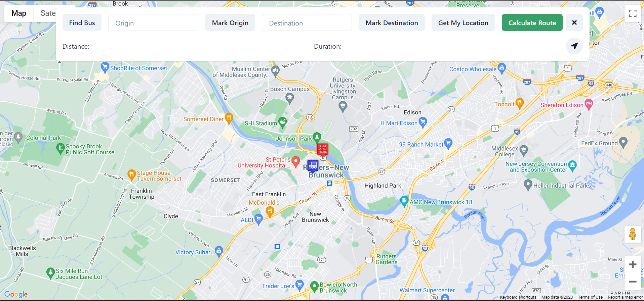The height and width of the screenshot is (301, 644).
Task: Open the Keyboard shortcuts link
Action: 518,297
